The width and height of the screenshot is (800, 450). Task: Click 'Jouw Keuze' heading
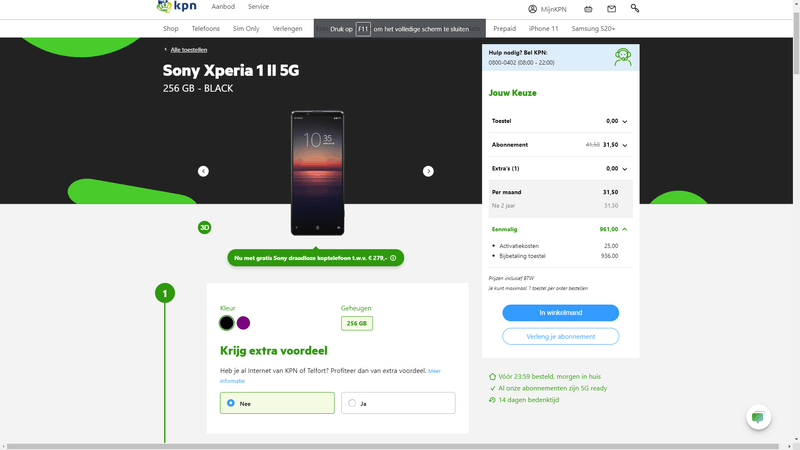[x=512, y=93]
